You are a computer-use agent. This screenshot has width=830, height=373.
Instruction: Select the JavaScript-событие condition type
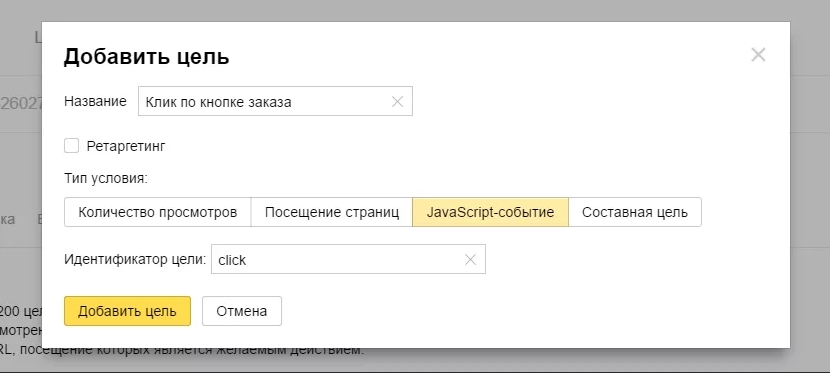[490, 212]
